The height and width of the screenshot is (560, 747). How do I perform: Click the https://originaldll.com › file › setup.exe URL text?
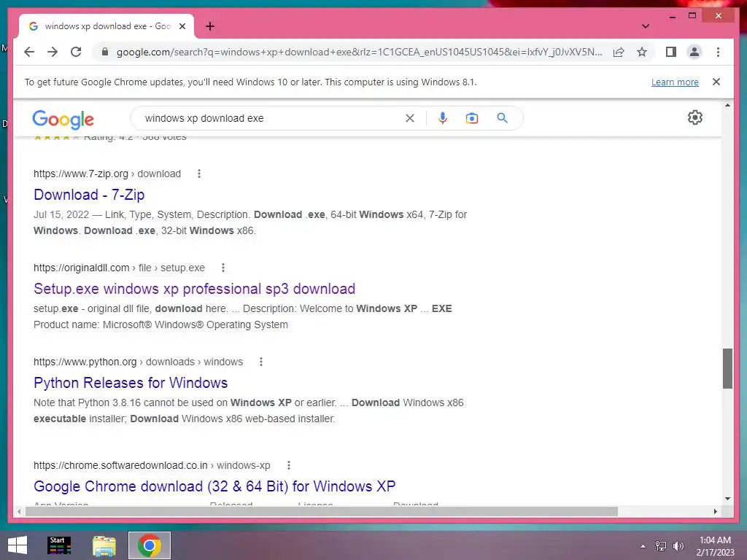119,268
